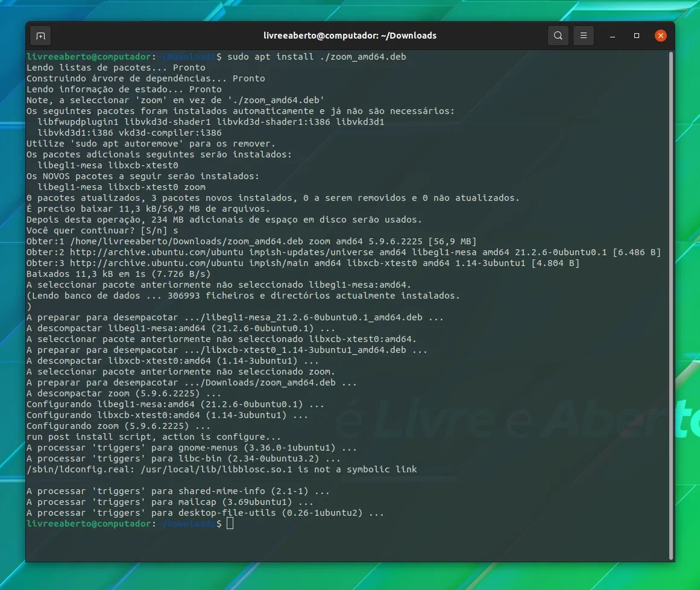The width and height of the screenshot is (700, 590).
Task: Click the '/sbin/ldconfig.real' symbolic link warning line
Action: click(x=221, y=469)
